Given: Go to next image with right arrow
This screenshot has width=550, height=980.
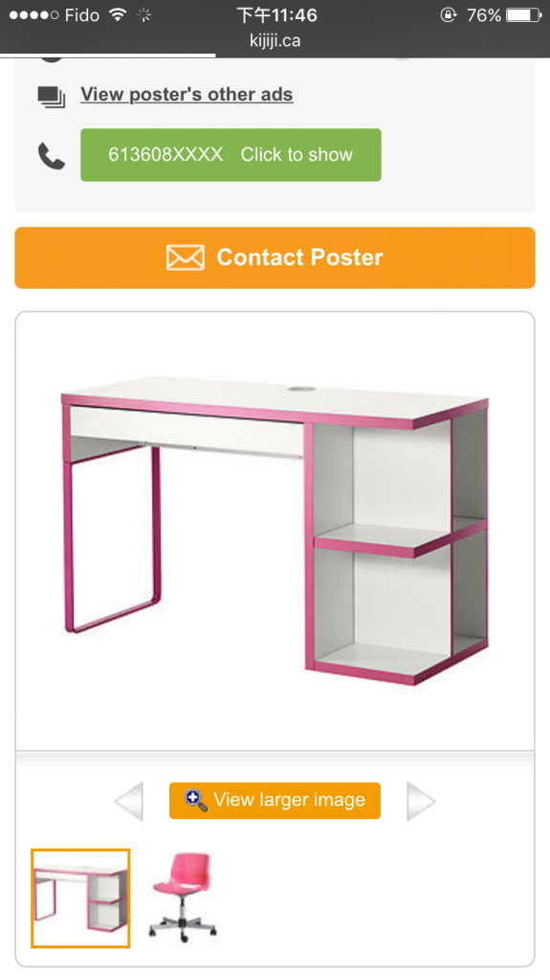Looking at the screenshot, I should point(421,801).
